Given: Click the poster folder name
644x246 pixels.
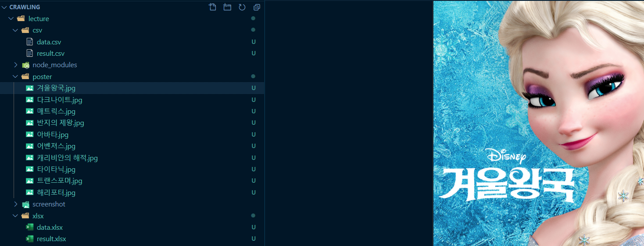Looking at the screenshot, I should pyautogui.click(x=42, y=77).
